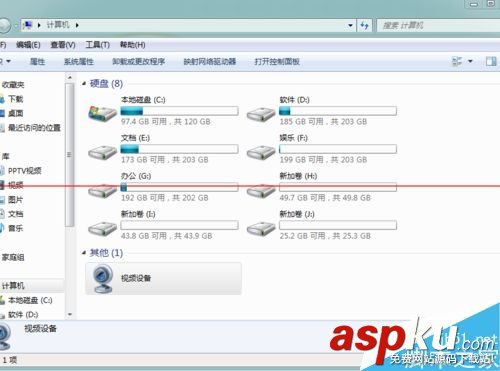Open the 文档 (E:) drive icon
The image size is (500, 371).
tap(102, 152)
